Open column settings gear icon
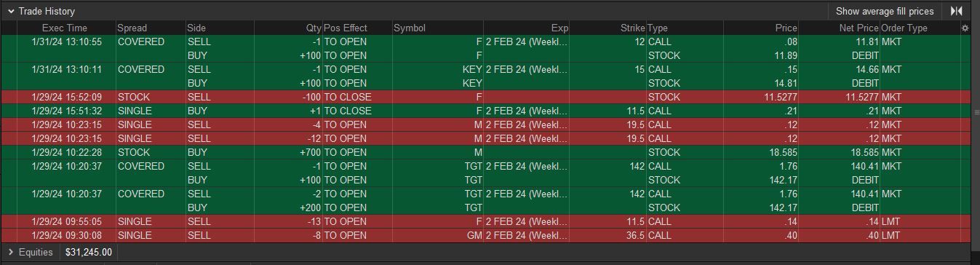 [x=965, y=28]
